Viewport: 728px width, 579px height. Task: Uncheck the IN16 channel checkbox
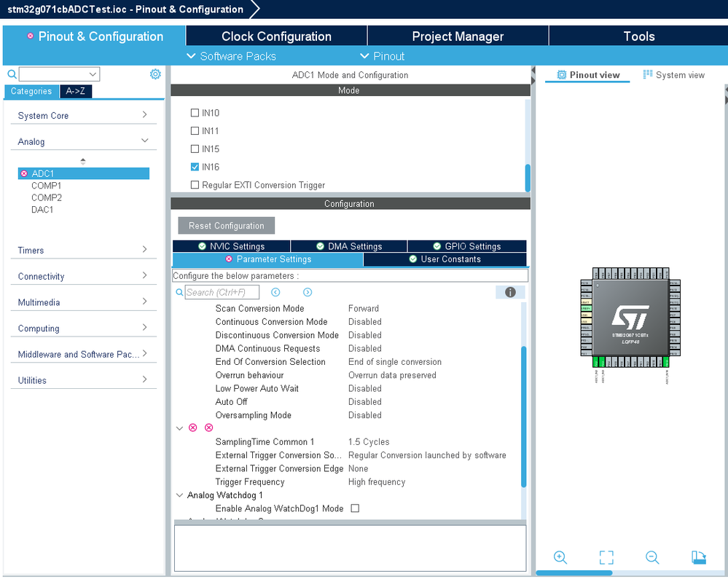(195, 167)
